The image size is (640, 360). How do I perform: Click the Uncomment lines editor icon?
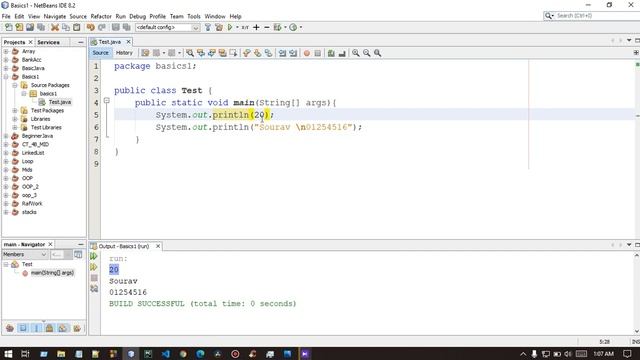(342, 53)
